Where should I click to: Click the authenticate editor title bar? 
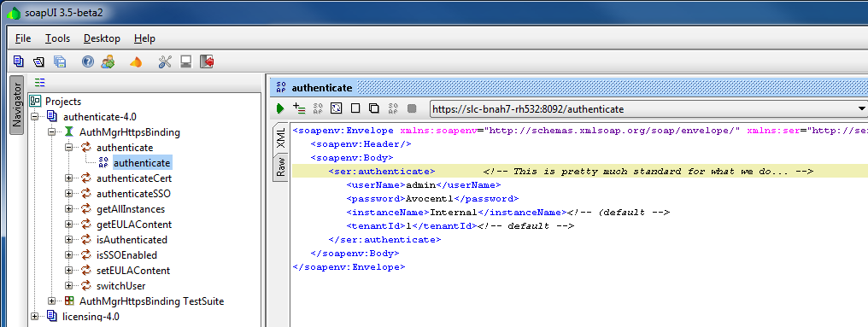(x=569, y=87)
